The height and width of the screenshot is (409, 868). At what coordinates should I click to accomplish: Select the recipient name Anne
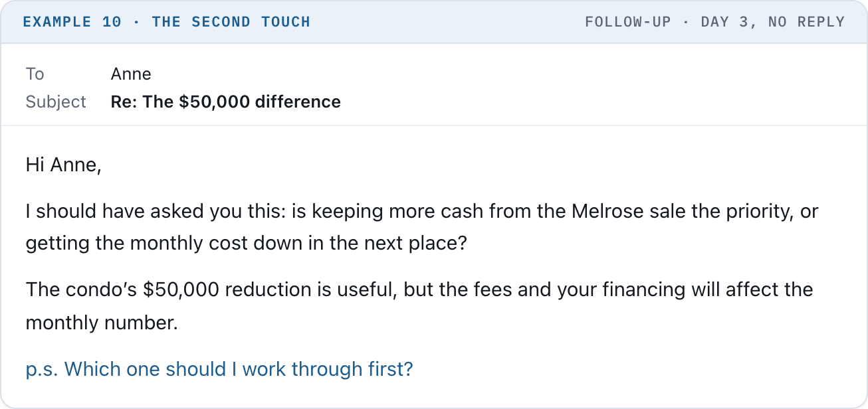point(131,74)
